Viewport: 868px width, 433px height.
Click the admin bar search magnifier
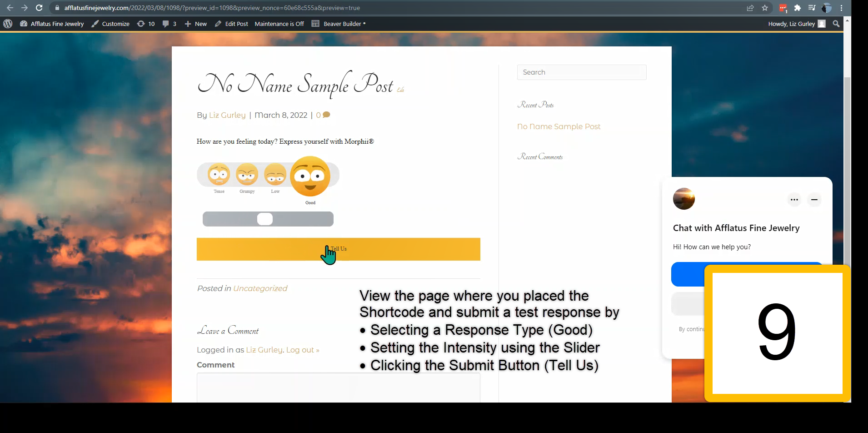tap(836, 24)
